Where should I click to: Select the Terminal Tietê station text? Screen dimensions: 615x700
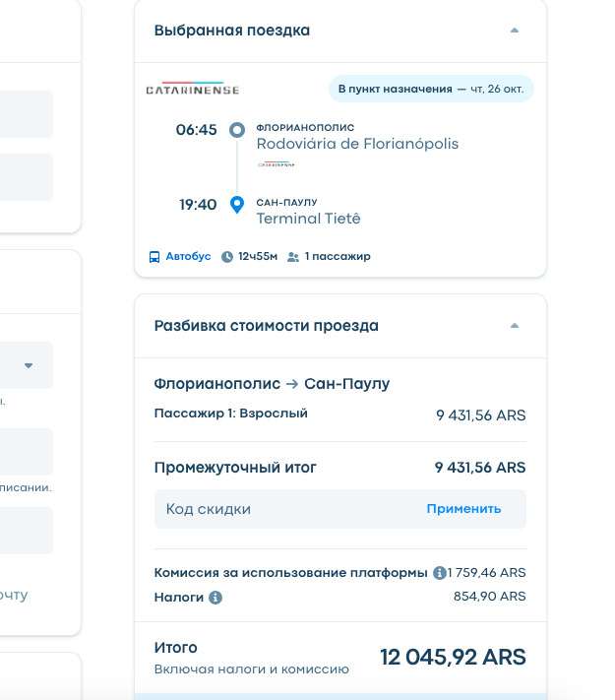tap(308, 219)
